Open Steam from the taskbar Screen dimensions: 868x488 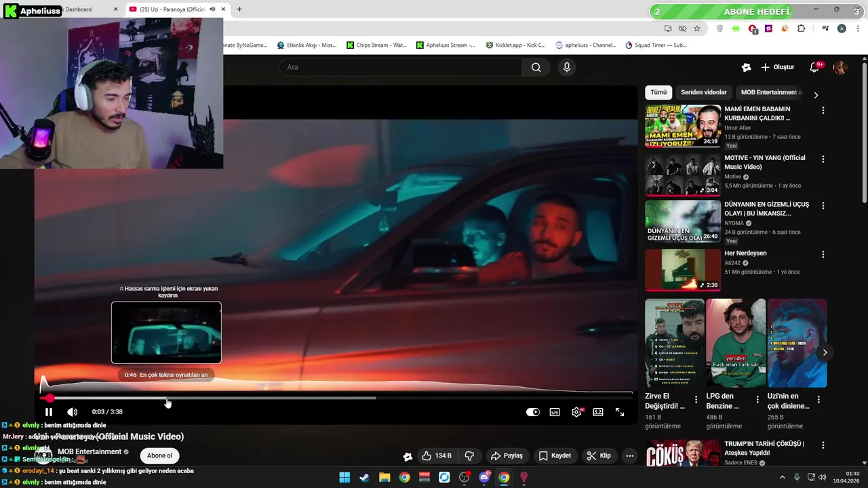click(364, 477)
